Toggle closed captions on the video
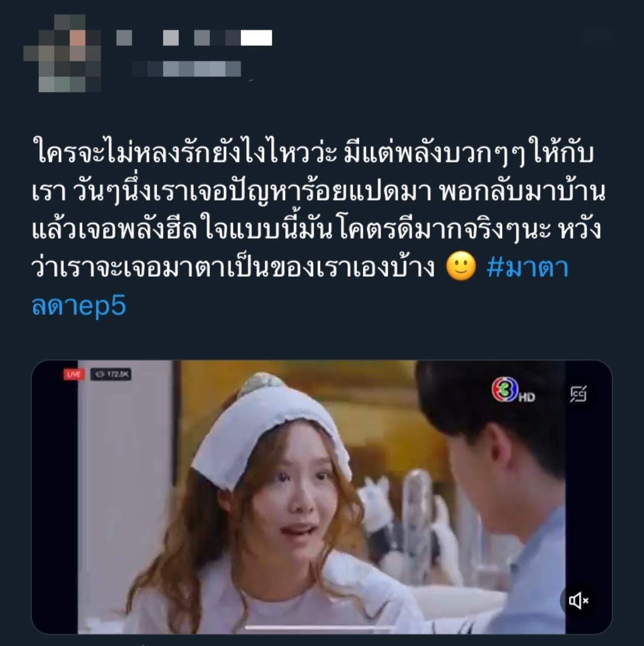The width and height of the screenshot is (644, 646). pos(579,394)
